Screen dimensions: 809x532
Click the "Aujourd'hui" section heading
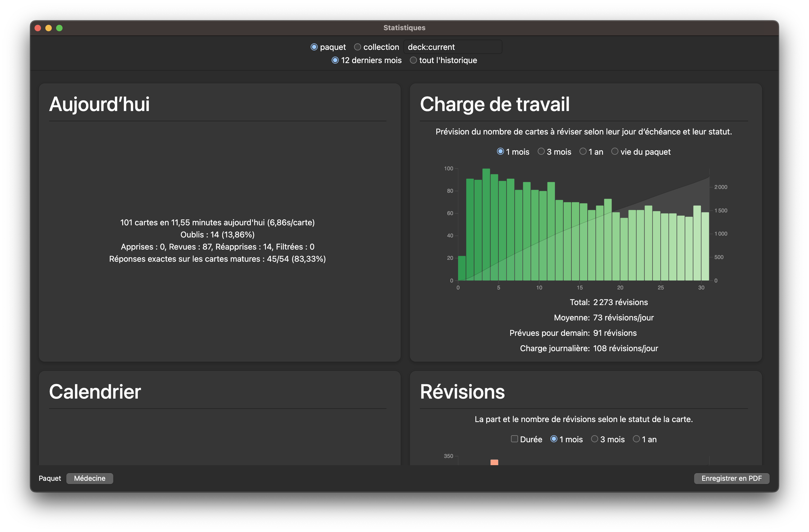click(99, 104)
